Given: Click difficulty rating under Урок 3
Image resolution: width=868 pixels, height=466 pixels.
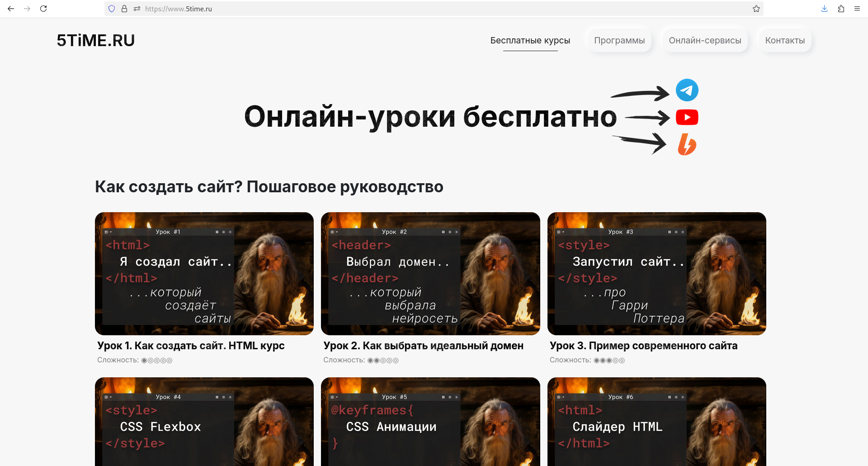Looking at the screenshot, I should coord(587,360).
